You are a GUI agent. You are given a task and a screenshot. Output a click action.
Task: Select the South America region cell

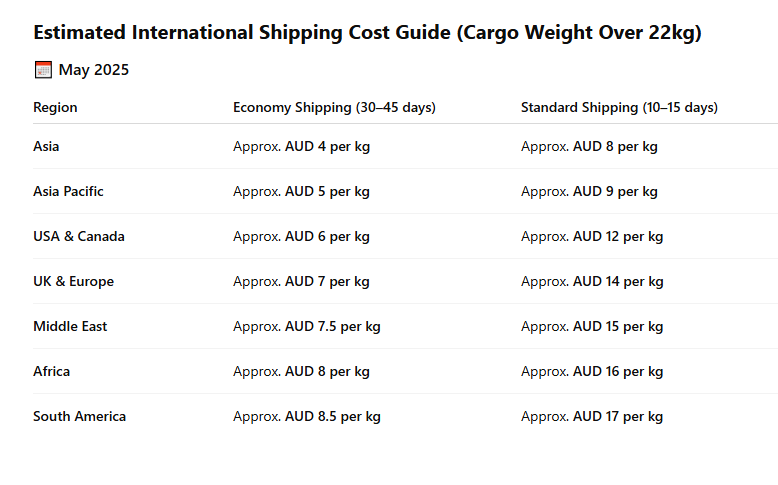pyautogui.click(x=79, y=416)
